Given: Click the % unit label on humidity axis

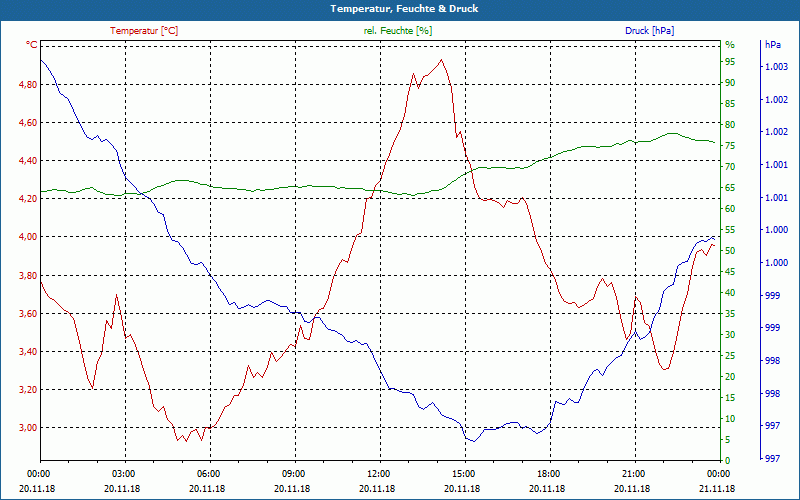Looking at the screenshot, I should click(730, 45).
